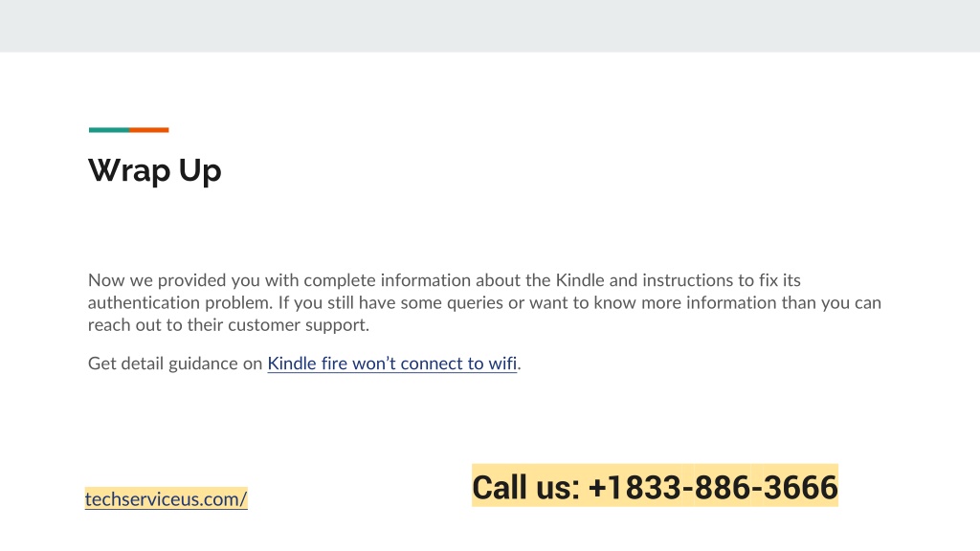Click the Call us: label
The width and height of the screenshot is (980, 551).
[526, 487]
